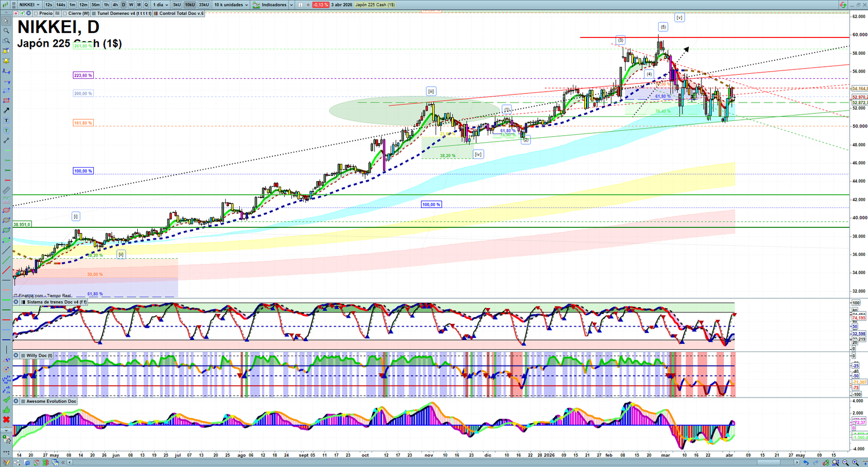Select the M monthly timeframe button

tap(138, 5)
